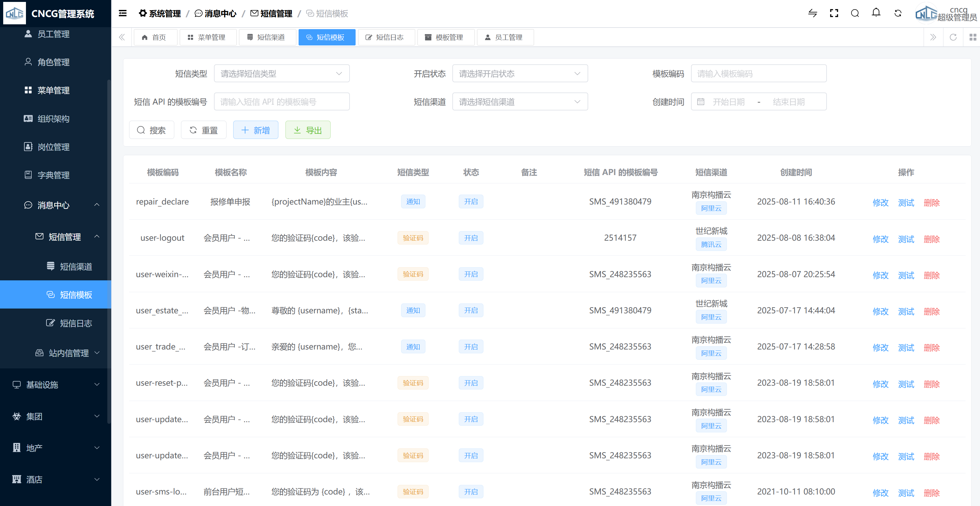Open the 短信渠道 filter dropdown
Image resolution: width=980 pixels, height=506 pixels.
(x=520, y=101)
